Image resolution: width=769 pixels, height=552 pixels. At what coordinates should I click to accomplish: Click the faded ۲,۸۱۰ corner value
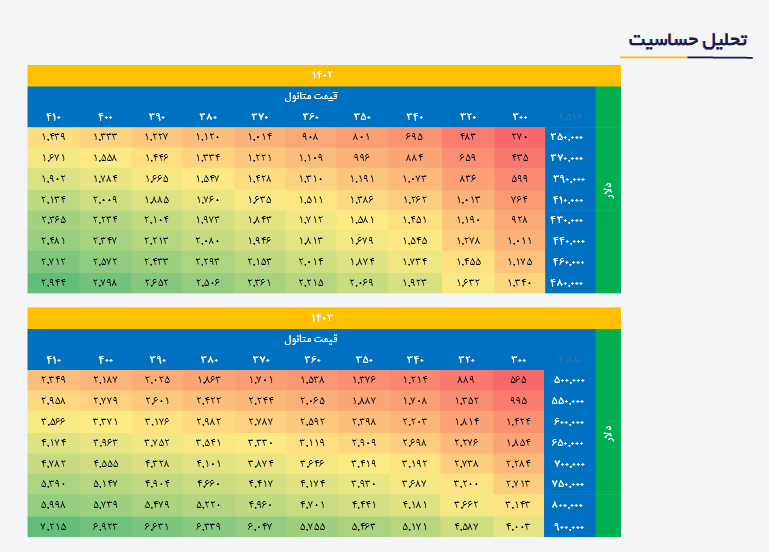point(570,359)
